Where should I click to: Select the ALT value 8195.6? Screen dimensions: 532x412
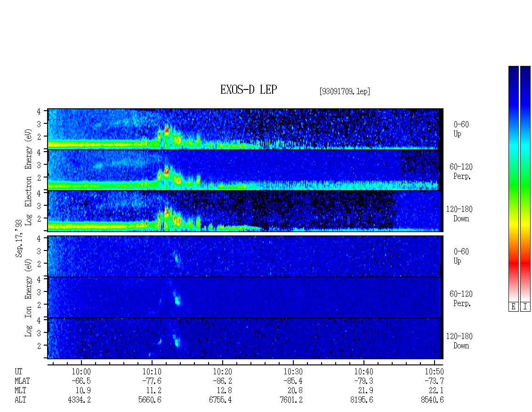click(x=362, y=400)
